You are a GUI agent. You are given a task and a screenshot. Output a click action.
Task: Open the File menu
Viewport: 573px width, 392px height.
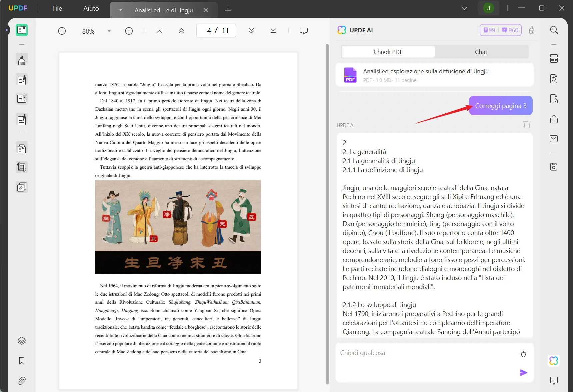57,8
